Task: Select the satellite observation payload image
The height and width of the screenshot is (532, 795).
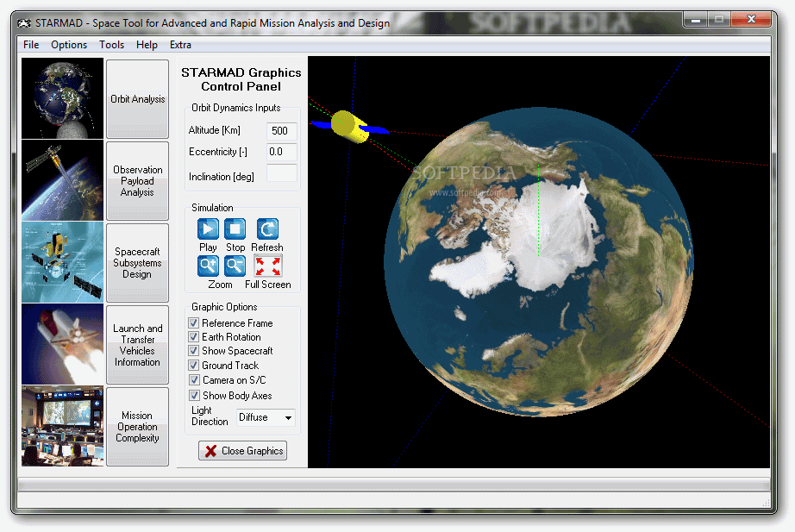Action: click(62, 180)
